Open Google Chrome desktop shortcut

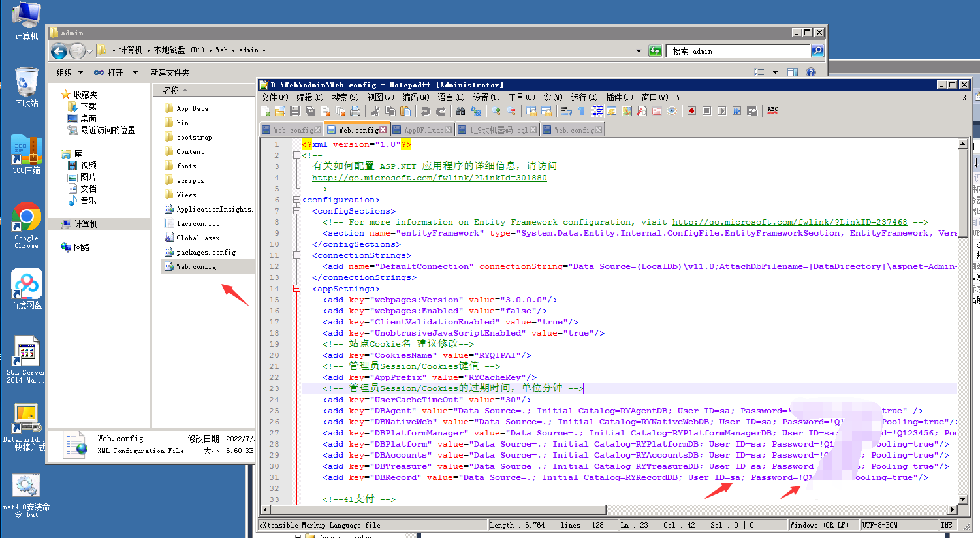point(26,226)
